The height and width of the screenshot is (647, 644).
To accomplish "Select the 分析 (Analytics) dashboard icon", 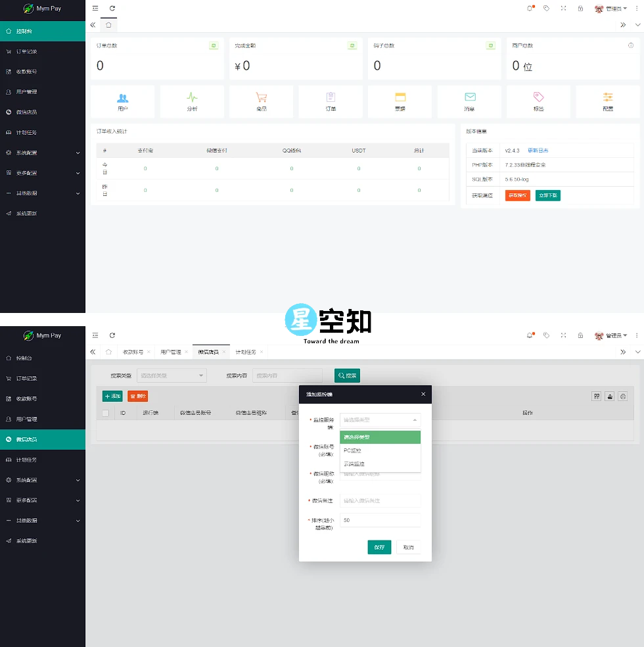I will 192,101.
